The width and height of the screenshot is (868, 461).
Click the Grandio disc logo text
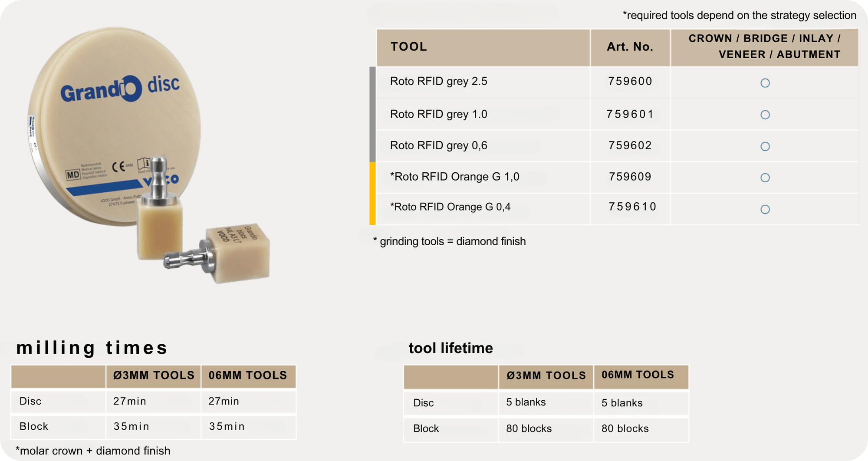(120, 89)
